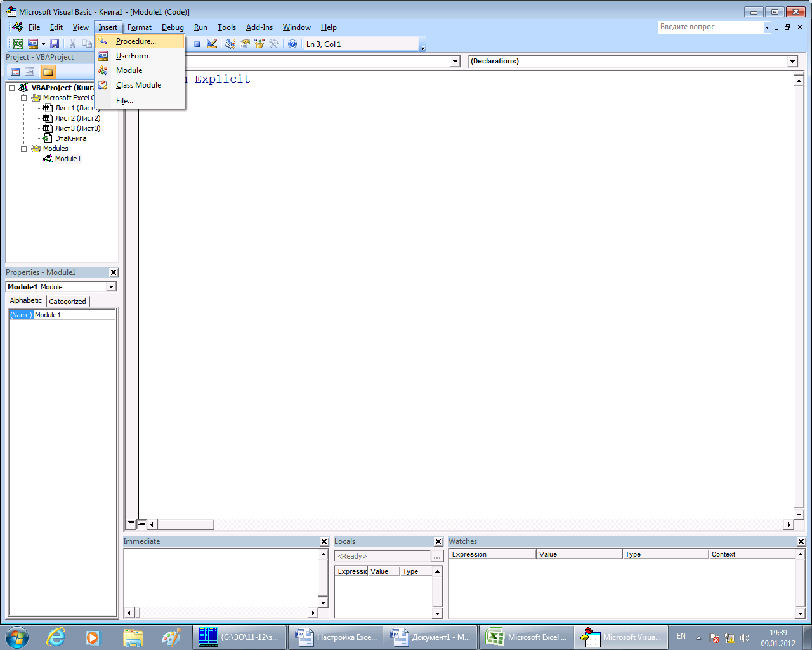Choose Procedure... from the Insert menu
This screenshot has height=650, width=812.
click(x=140, y=41)
